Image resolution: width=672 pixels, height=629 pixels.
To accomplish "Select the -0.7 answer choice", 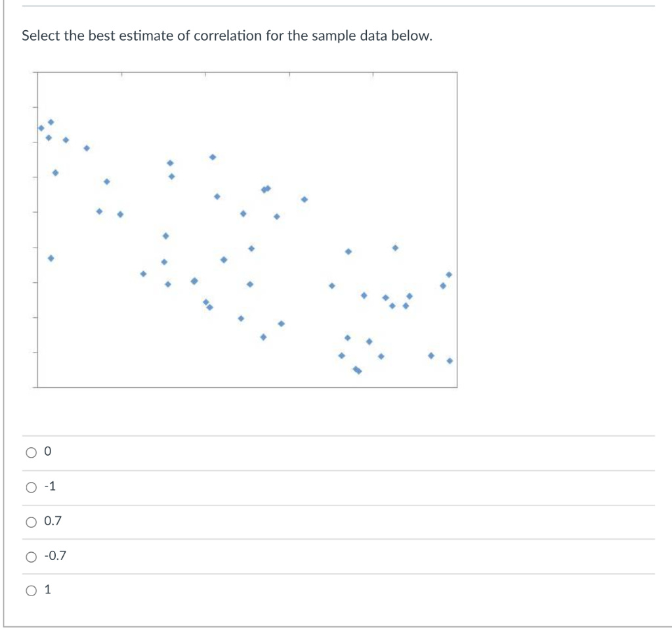I will point(30,555).
